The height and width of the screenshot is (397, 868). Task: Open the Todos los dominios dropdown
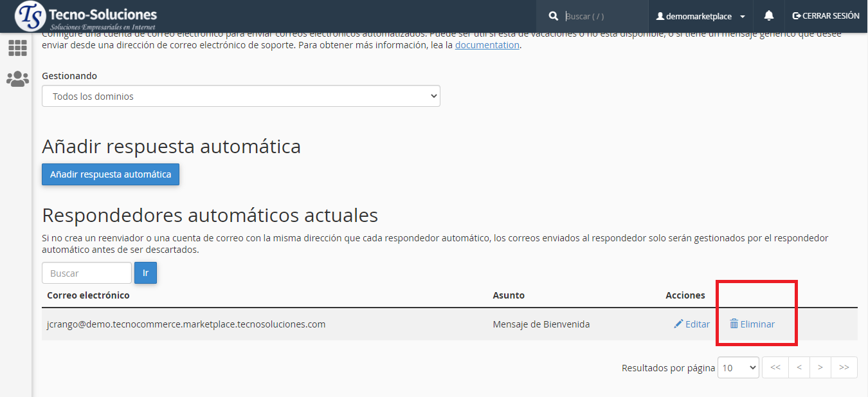[x=240, y=97]
